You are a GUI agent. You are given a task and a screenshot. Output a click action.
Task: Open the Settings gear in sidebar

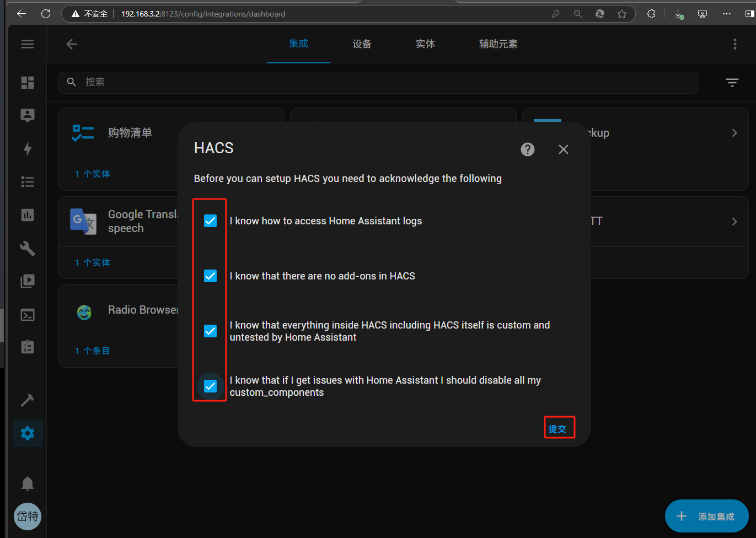pyautogui.click(x=28, y=433)
